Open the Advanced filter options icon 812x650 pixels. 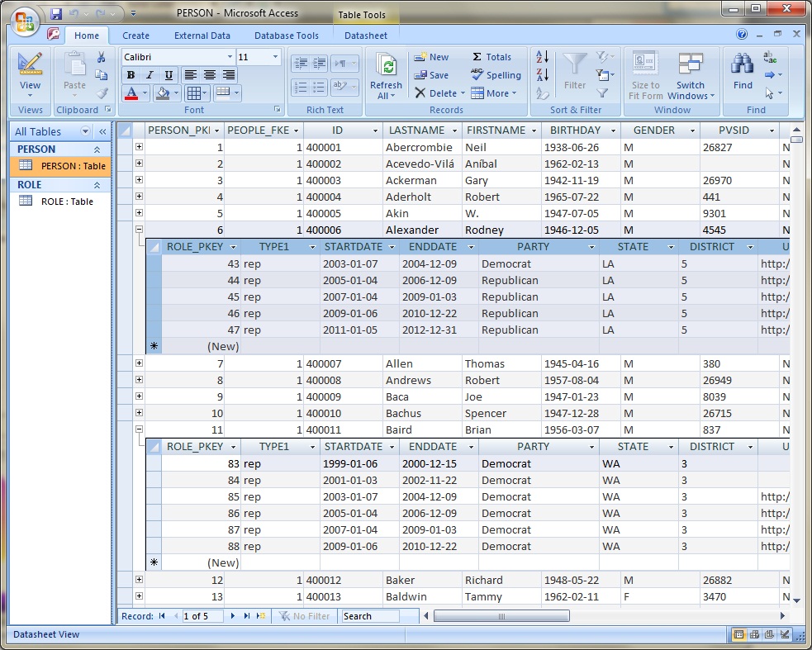click(605, 76)
